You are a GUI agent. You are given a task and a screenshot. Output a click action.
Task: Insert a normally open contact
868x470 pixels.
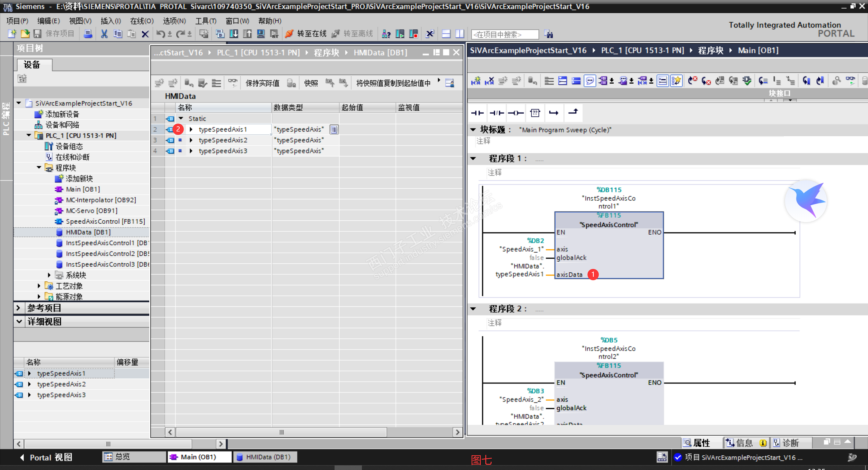click(x=477, y=113)
